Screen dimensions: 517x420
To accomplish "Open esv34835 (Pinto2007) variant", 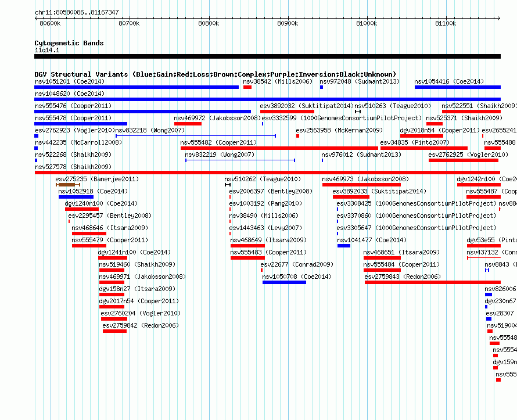I will point(415,142).
